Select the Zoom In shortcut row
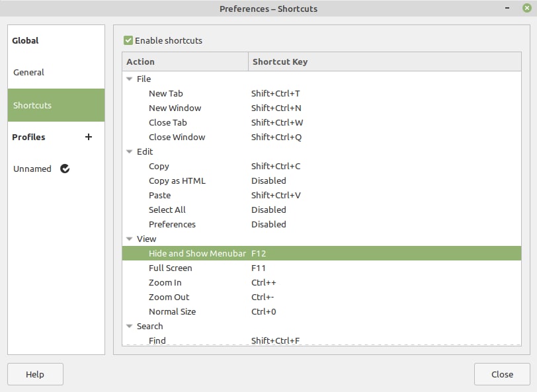The image size is (537, 392). point(165,282)
